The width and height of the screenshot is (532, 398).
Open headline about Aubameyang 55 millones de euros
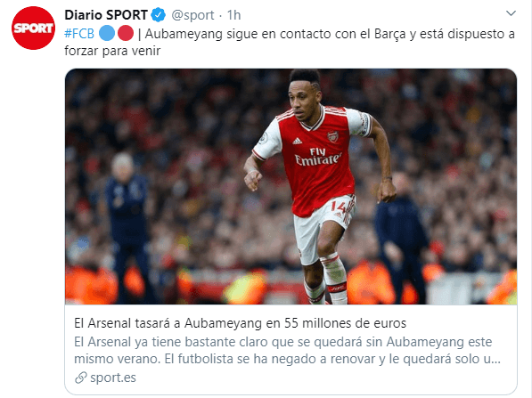tap(240, 323)
